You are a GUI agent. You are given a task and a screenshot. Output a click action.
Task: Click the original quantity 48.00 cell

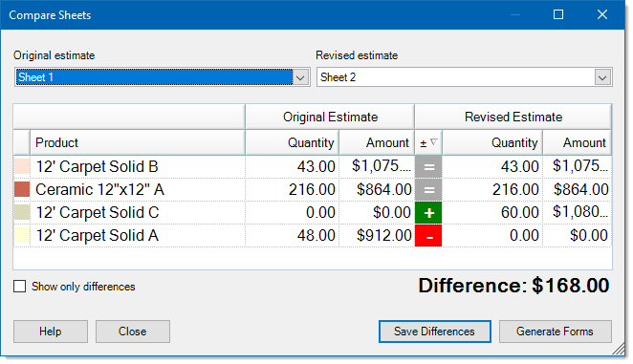[293, 236]
